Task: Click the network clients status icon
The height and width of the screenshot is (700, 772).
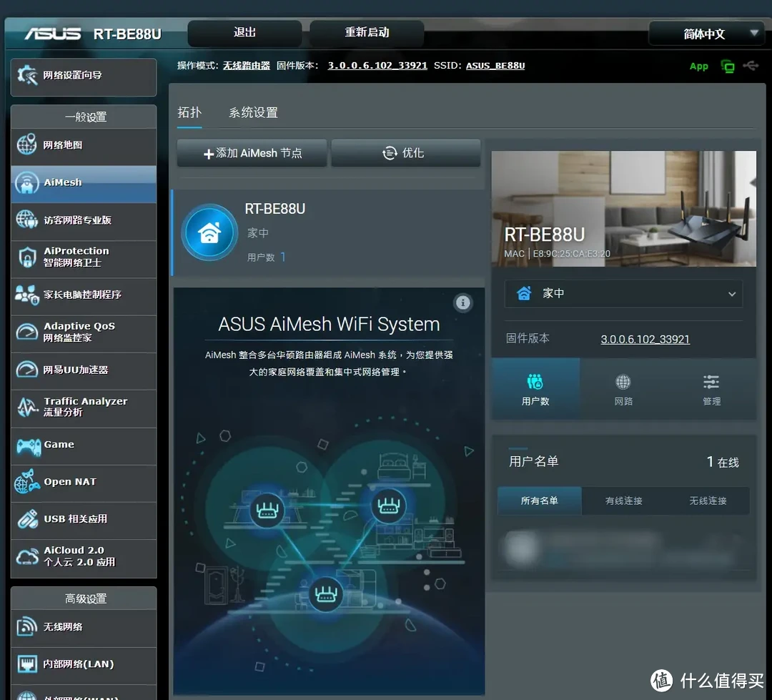Action: tap(728, 66)
